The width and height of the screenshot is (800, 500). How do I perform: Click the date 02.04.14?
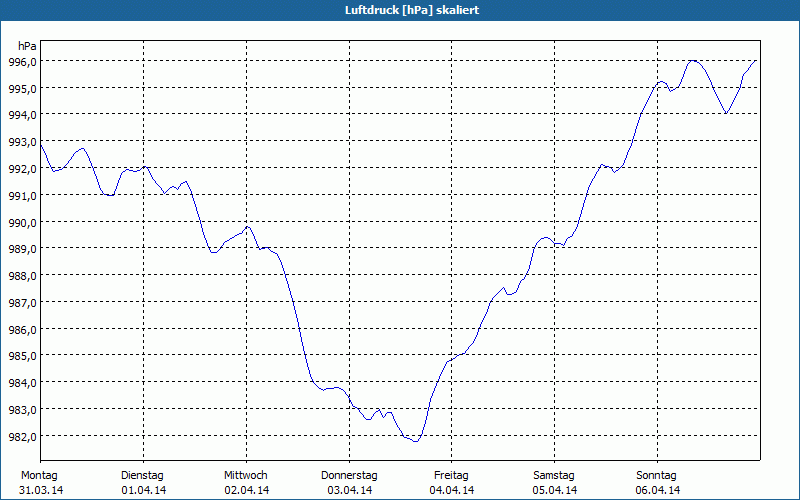coord(247,491)
